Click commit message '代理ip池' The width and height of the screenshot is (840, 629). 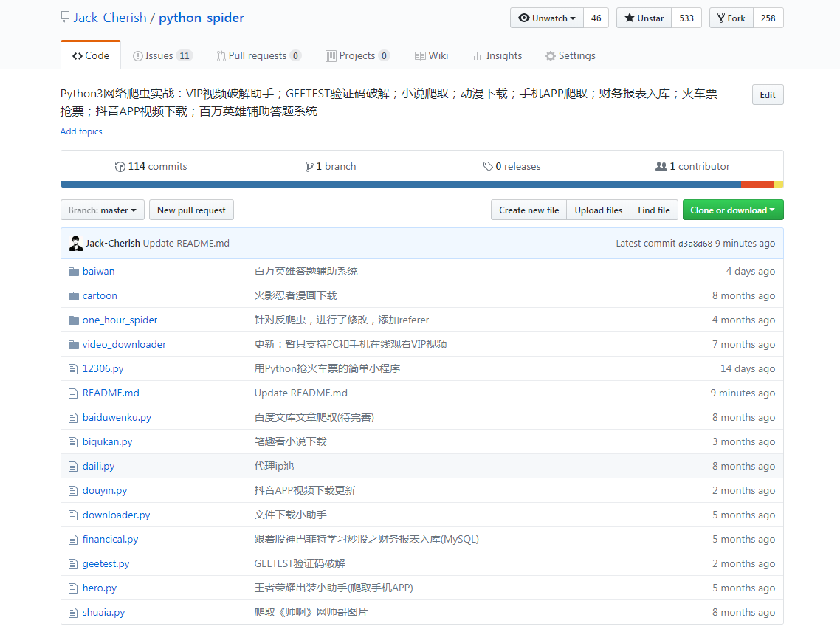click(275, 466)
